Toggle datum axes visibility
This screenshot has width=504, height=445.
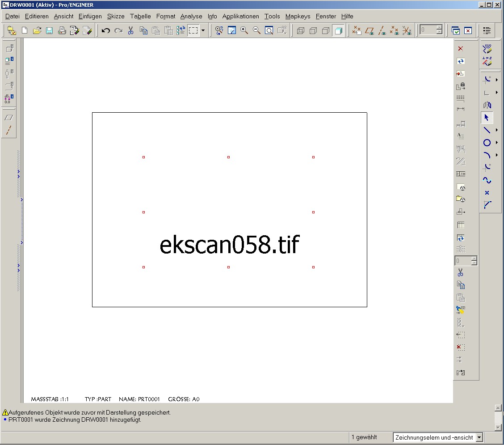382,30
